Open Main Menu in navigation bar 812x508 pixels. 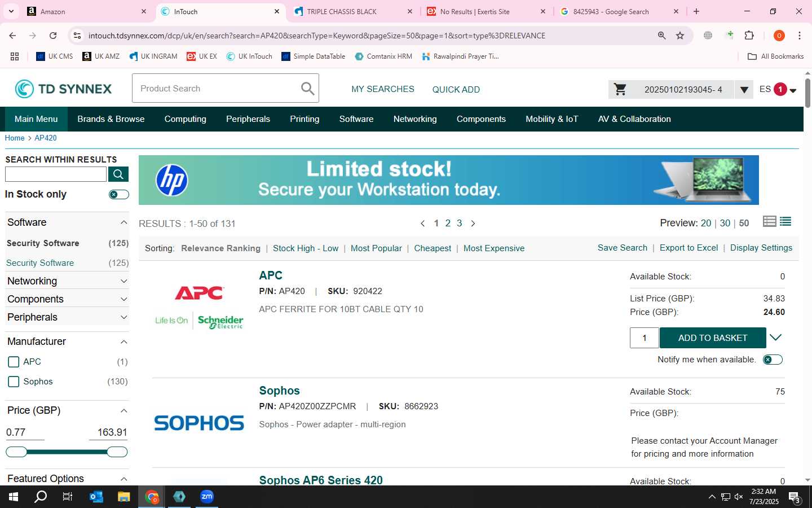(x=36, y=119)
